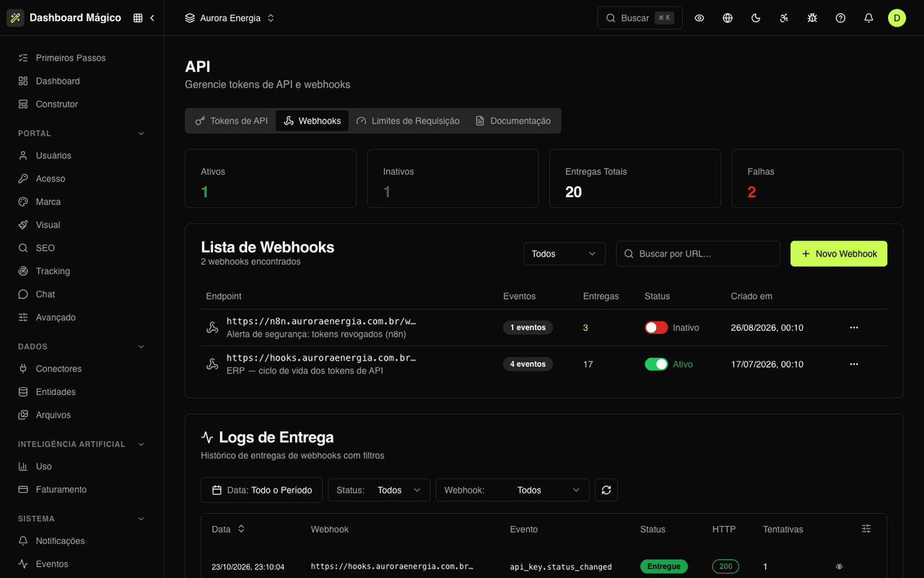924x578 pixels.
Task: Open actions menu for the hooks webhook
Action: point(854,364)
